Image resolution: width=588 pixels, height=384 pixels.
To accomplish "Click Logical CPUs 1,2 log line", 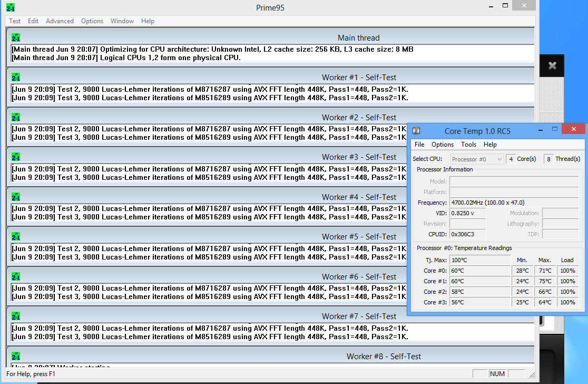I will [126, 58].
